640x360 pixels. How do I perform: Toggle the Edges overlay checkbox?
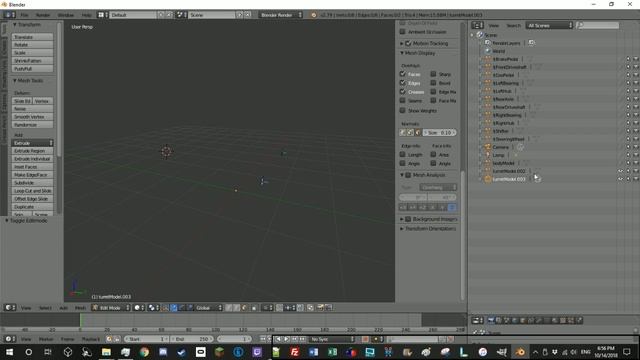pyautogui.click(x=402, y=83)
